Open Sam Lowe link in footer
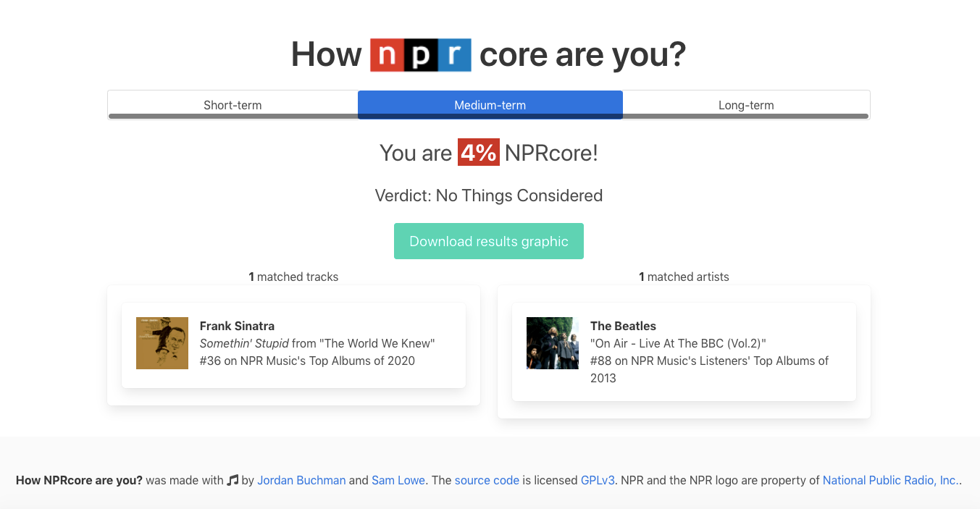980x509 pixels. [398, 480]
